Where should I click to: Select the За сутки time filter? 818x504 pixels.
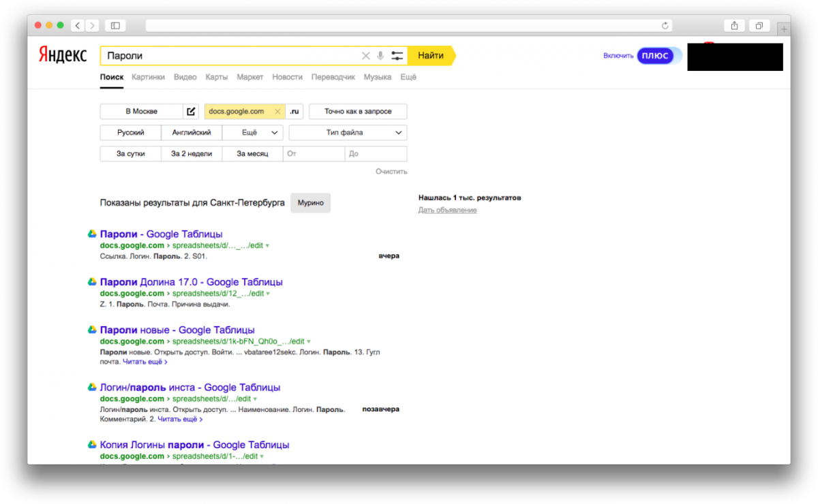(131, 154)
